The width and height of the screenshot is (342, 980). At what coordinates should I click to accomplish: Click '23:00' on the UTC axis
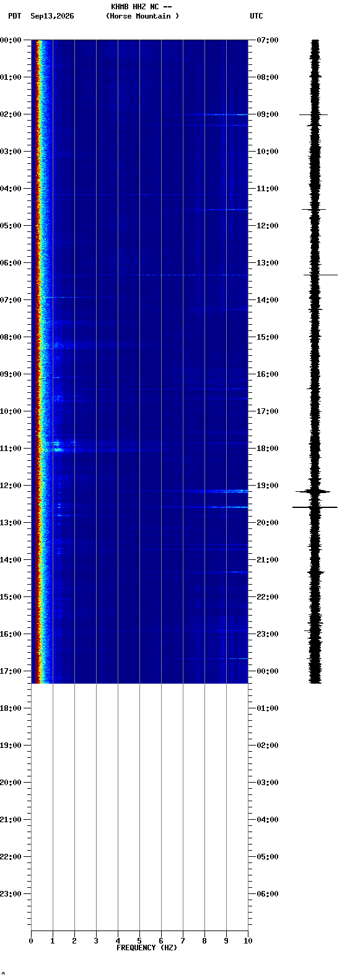[268, 634]
